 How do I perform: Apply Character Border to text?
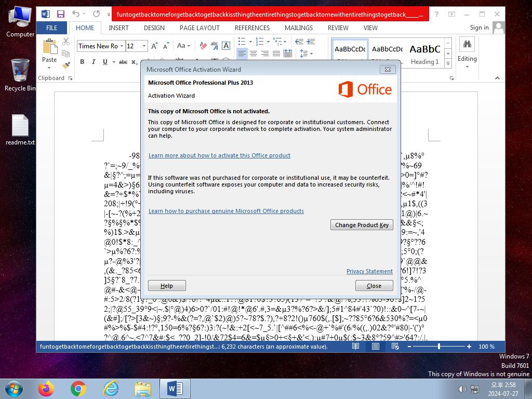(226, 46)
